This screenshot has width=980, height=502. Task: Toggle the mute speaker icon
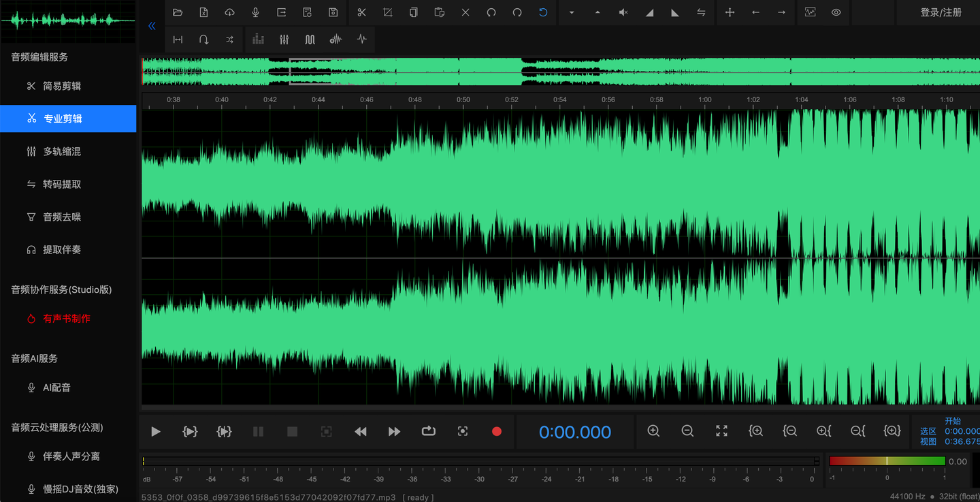622,12
